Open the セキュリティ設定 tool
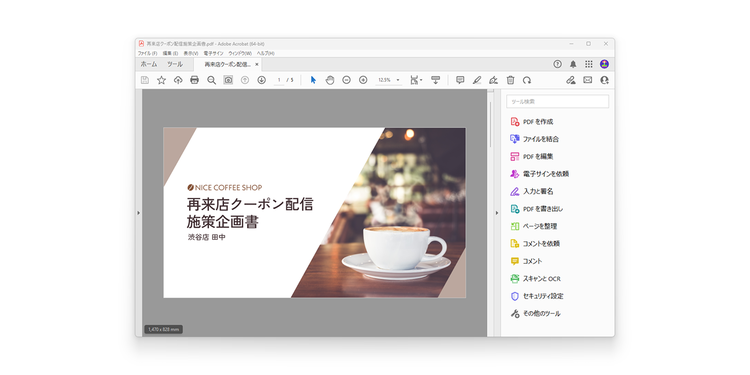Viewport: 750px width, 375px height. tap(537, 296)
